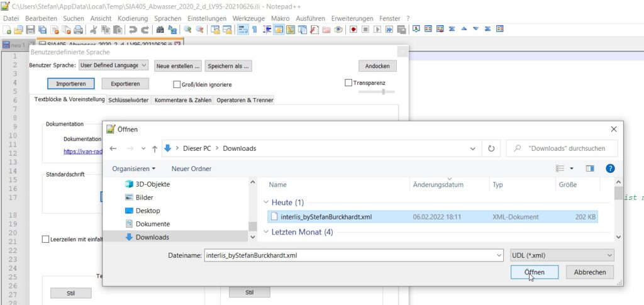Click the Undo arrow icon
Viewport: 644px width, 305px height.
(133, 29)
